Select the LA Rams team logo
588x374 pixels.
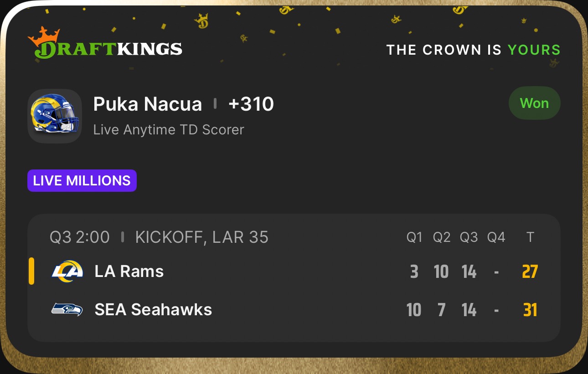(x=67, y=271)
